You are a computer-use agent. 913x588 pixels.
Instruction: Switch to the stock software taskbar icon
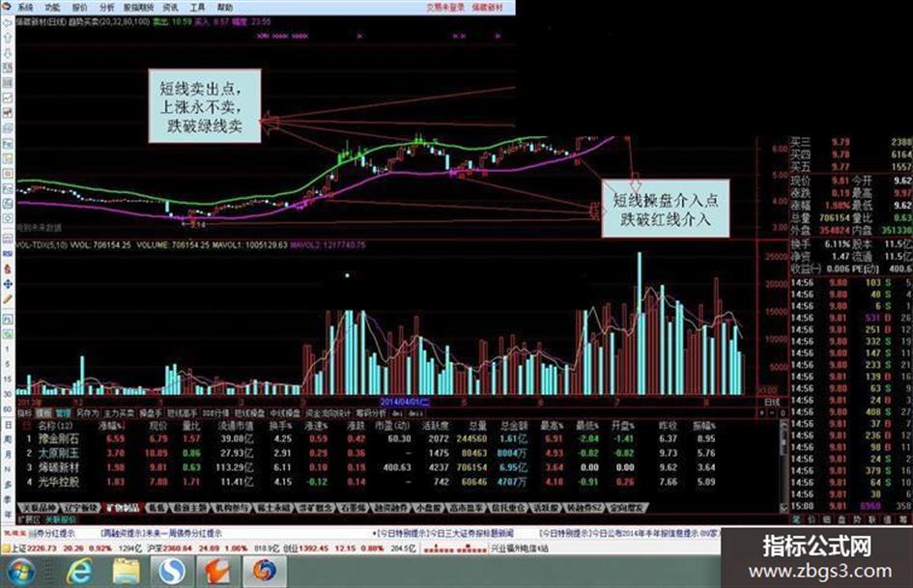(x=265, y=572)
